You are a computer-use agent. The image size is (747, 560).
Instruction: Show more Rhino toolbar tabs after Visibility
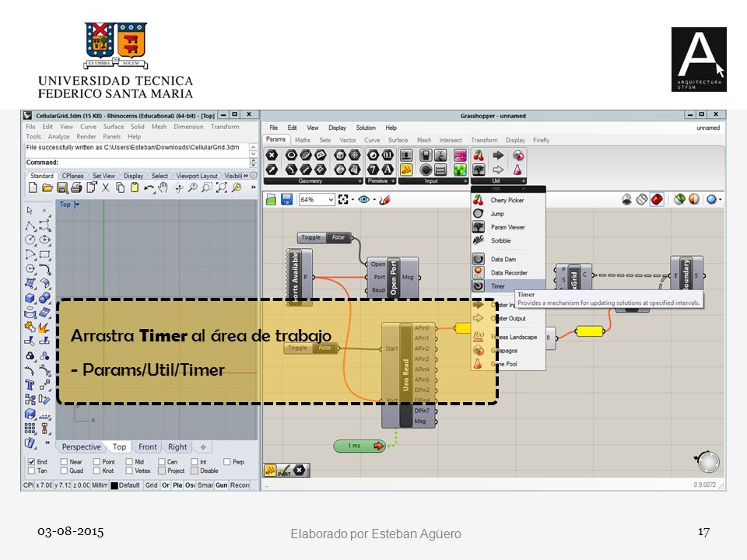pos(246,176)
